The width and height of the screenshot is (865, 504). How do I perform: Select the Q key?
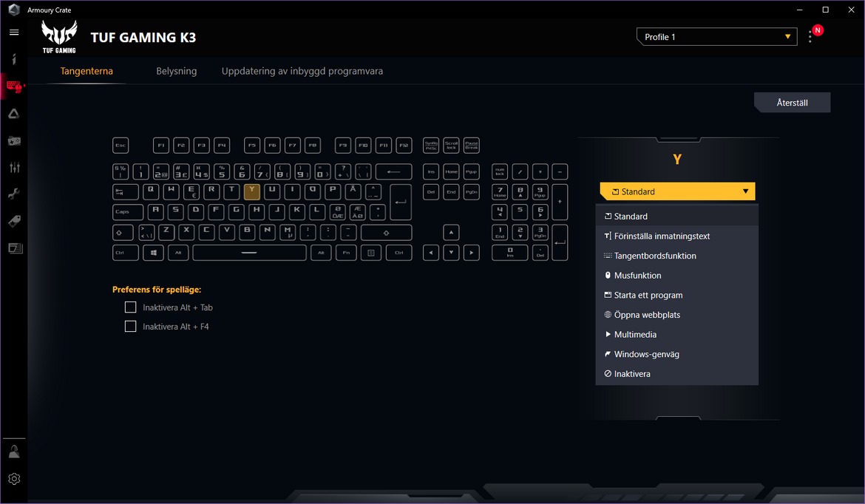click(x=151, y=192)
